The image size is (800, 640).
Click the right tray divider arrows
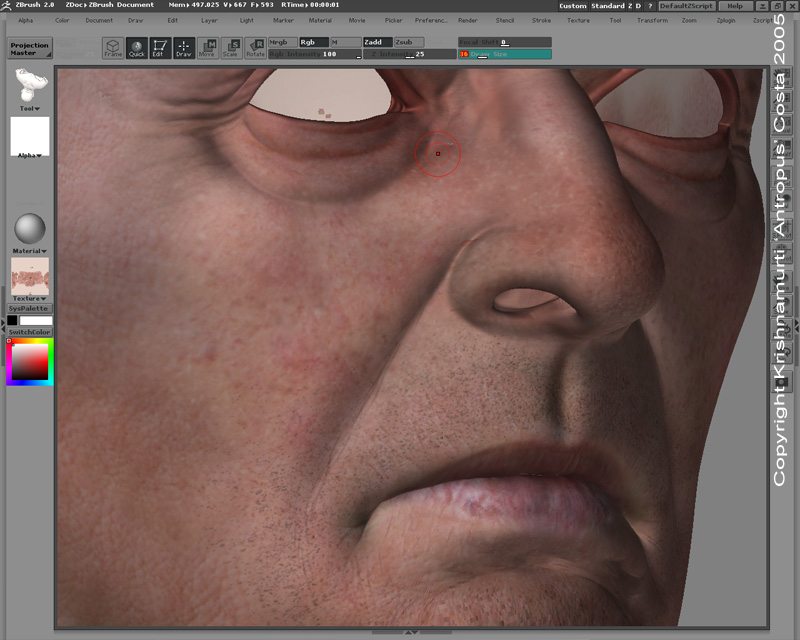(797, 324)
